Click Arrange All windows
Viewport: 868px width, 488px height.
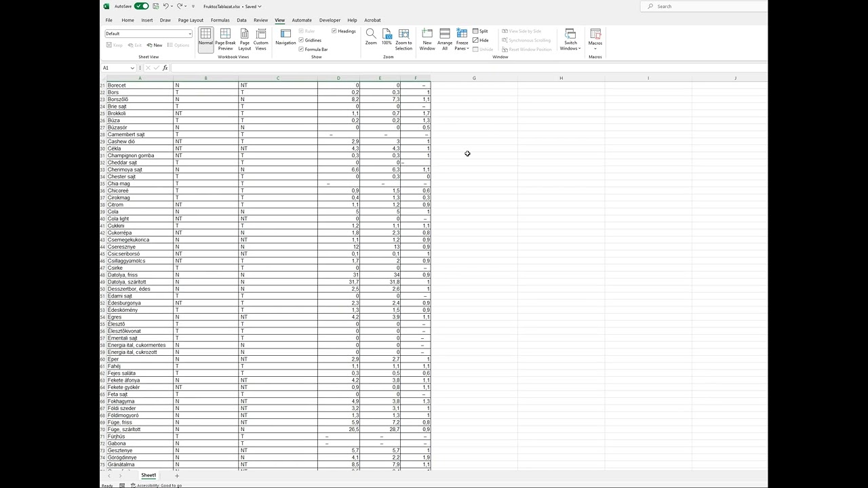(445, 39)
